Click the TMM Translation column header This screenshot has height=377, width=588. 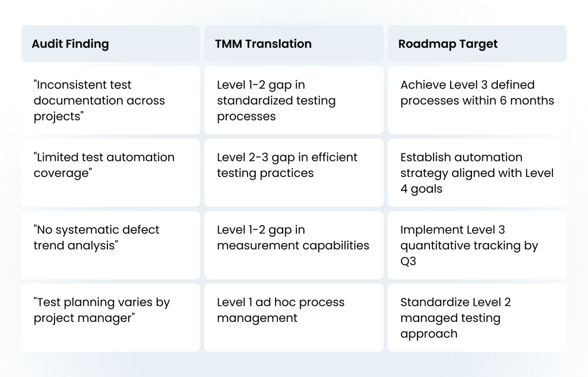294,44
